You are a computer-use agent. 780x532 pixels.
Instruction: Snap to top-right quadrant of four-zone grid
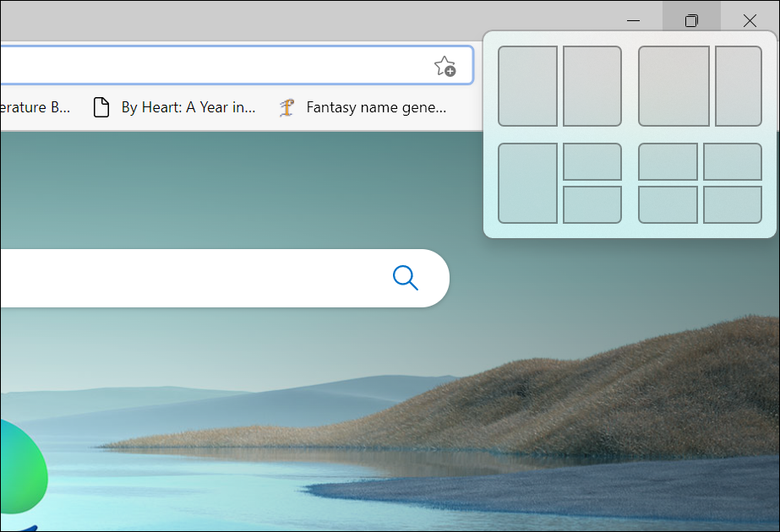pos(732,161)
